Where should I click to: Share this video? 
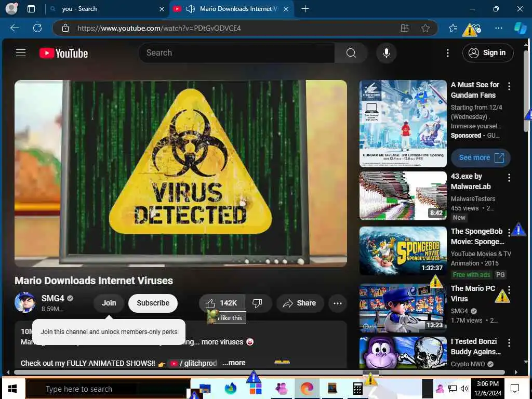pyautogui.click(x=300, y=303)
